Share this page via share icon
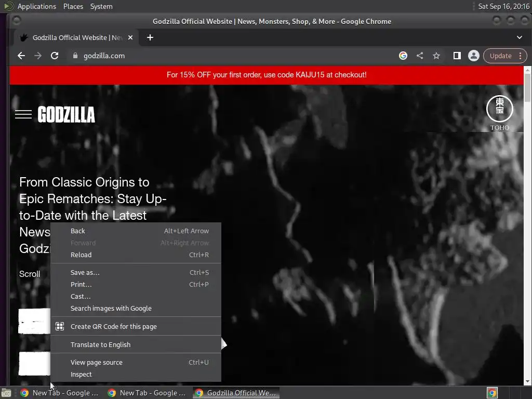This screenshot has width=532, height=399. 420,56
